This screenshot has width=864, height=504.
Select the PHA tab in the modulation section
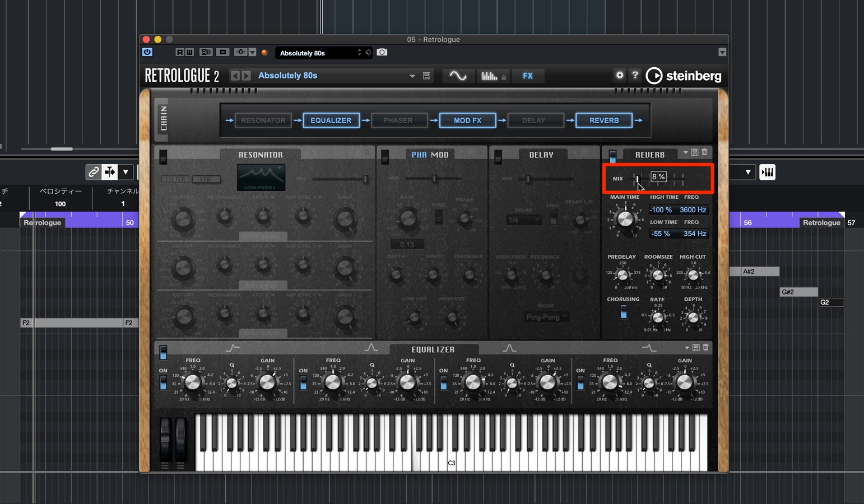click(419, 155)
